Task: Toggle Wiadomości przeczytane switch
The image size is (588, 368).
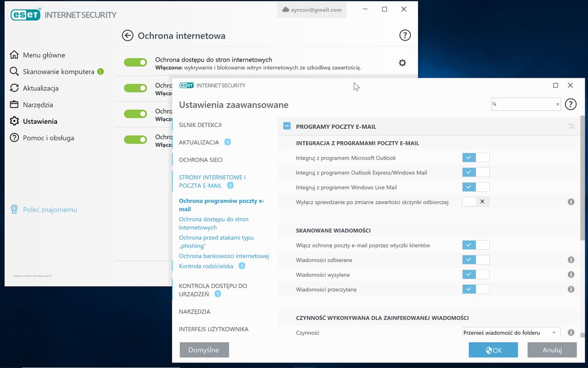Action: pos(475,289)
